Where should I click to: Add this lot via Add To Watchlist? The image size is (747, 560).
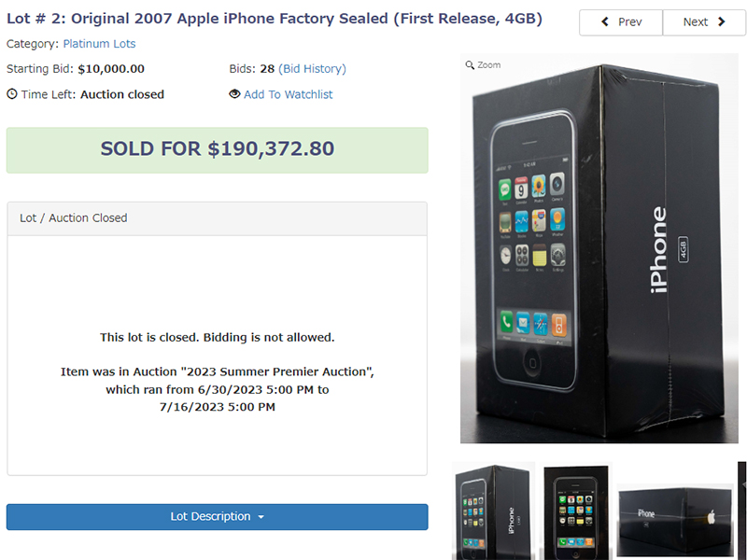(x=288, y=94)
